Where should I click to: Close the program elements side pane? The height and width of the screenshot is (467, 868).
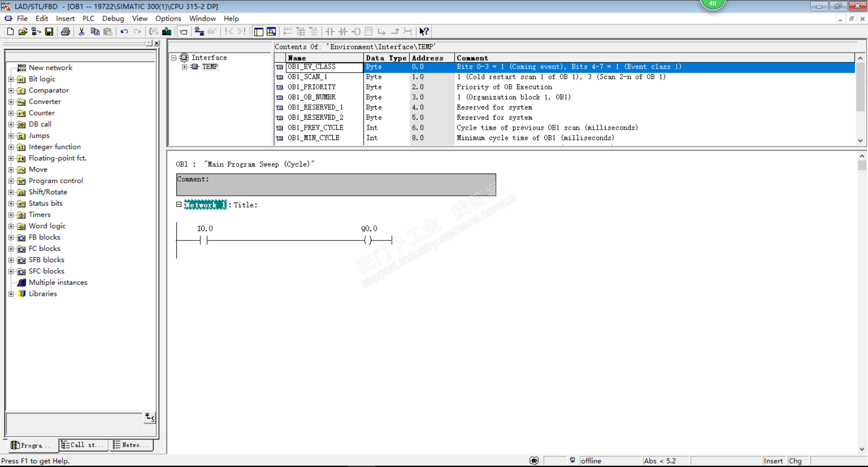click(x=157, y=43)
